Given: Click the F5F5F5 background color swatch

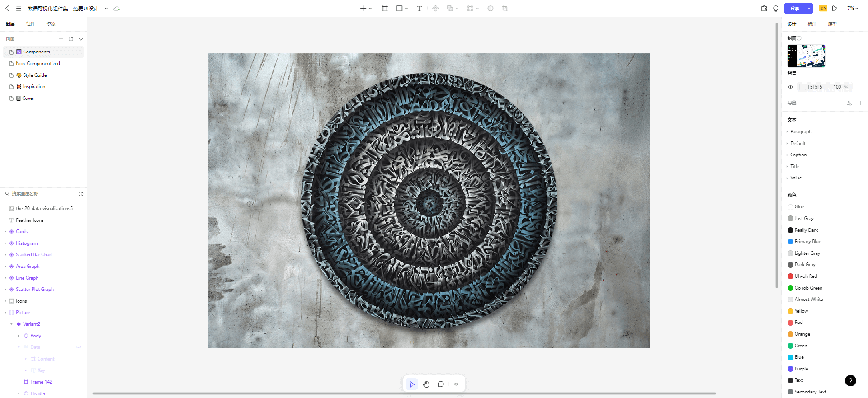Looking at the screenshot, I should (802, 87).
